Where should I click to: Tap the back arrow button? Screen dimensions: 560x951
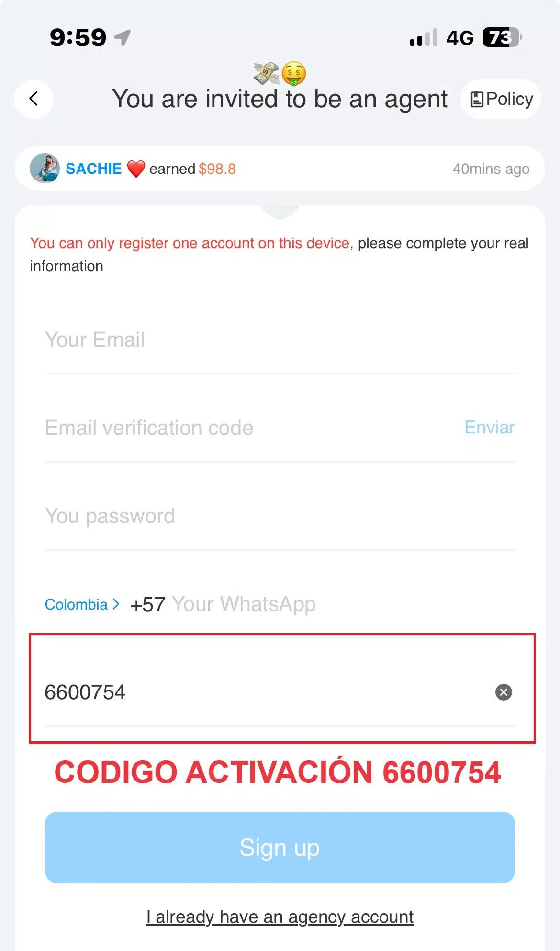point(34,99)
